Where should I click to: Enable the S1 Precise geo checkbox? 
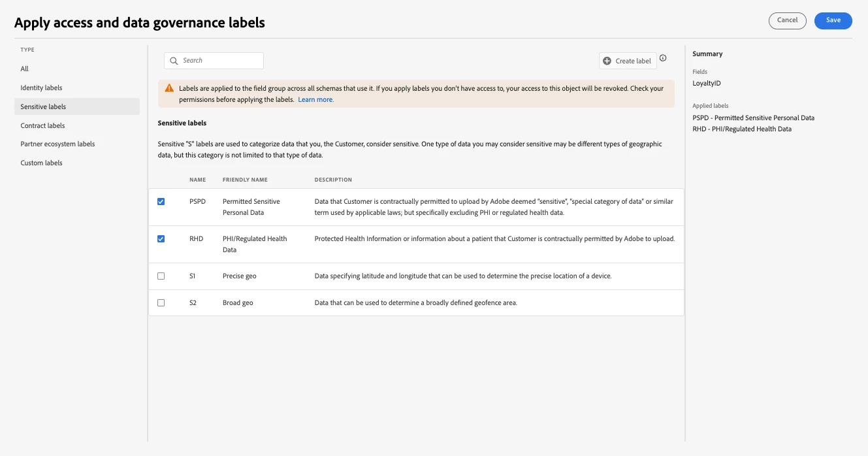[161, 276]
